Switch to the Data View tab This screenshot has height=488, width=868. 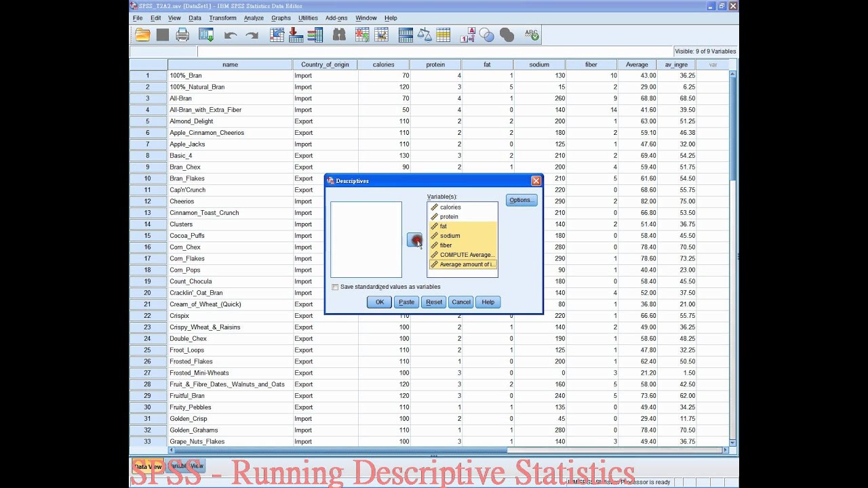148,466
